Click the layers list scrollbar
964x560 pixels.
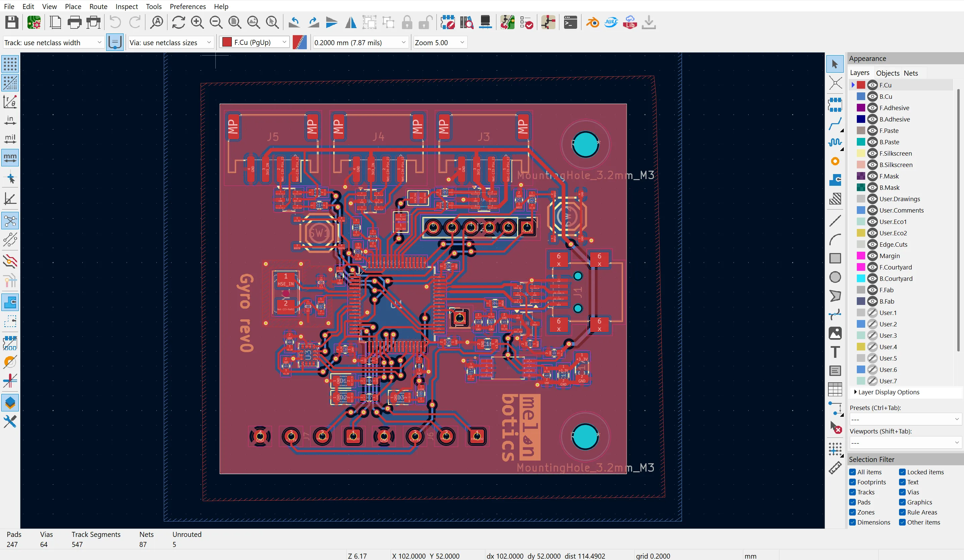958,220
